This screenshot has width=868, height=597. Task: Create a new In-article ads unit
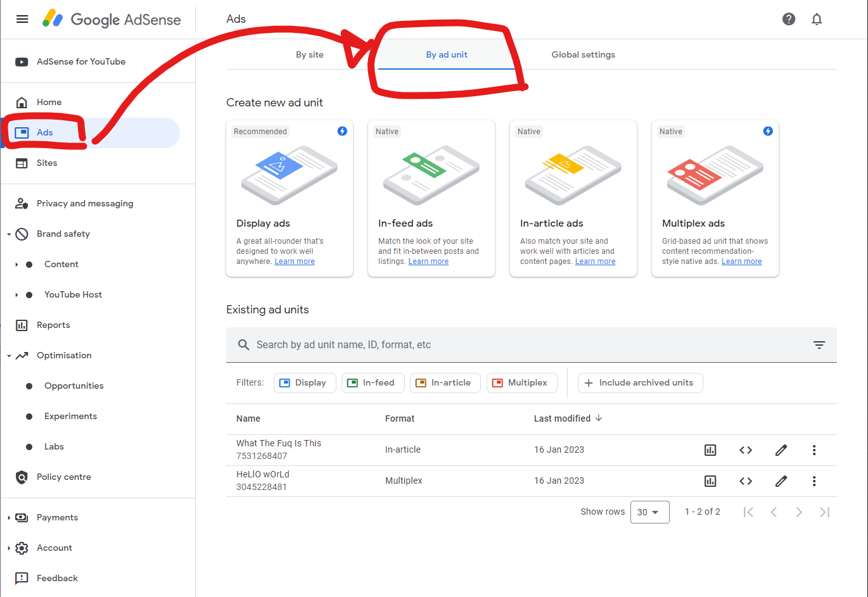point(573,199)
